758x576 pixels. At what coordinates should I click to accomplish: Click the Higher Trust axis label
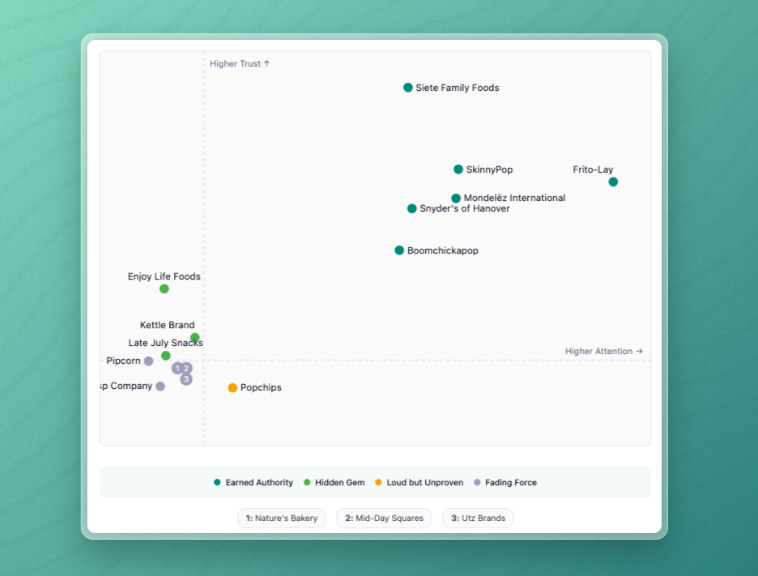click(x=239, y=64)
